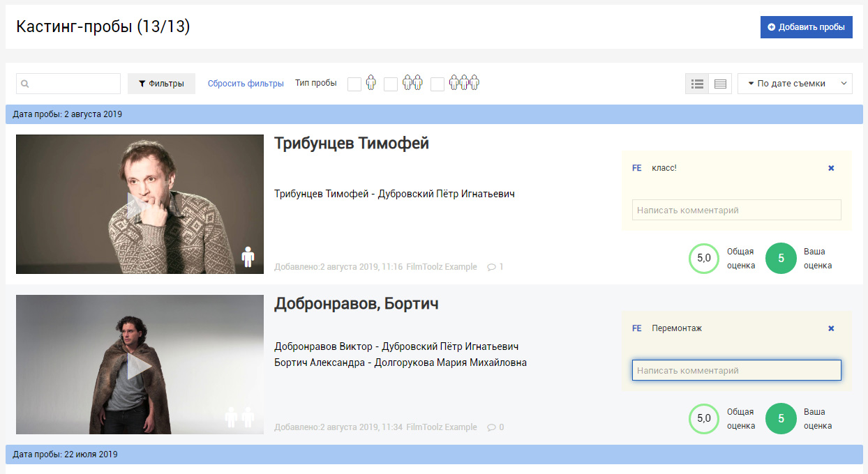Image resolution: width=868 pixels, height=474 pixels.
Task: Play Трибунцев Тимофей video thumbnail
Action: coord(140,204)
